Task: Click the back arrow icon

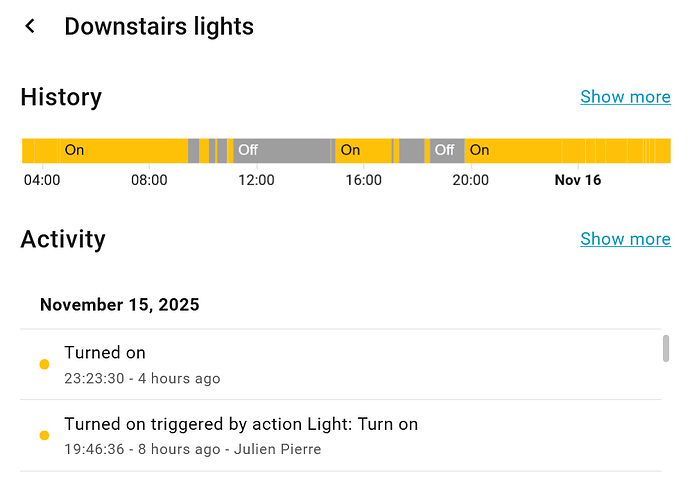Action: tap(30, 26)
